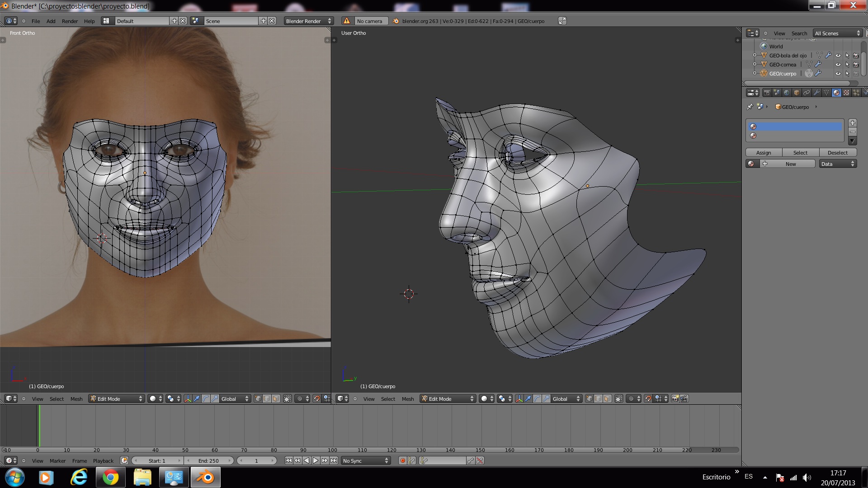Open the Edit Mode dropdown in right viewport
Image resolution: width=868 pixels, height=488 pixels.
coord(448,399)
